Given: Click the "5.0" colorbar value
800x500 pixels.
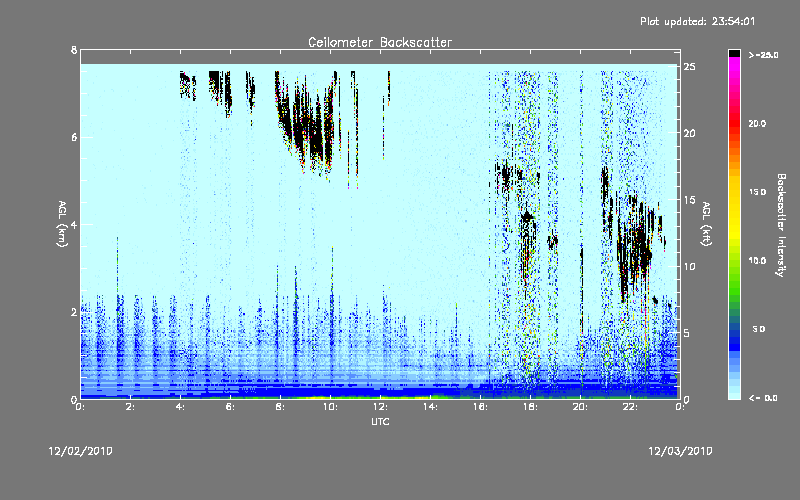Looking at the screenshot, I should click(x=759, y=329).
